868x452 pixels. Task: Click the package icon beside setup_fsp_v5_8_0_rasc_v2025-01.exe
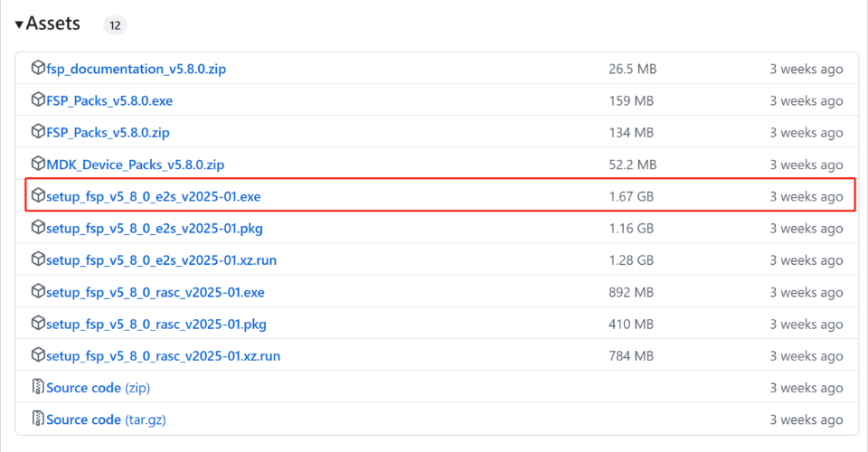tap(38, 291)
